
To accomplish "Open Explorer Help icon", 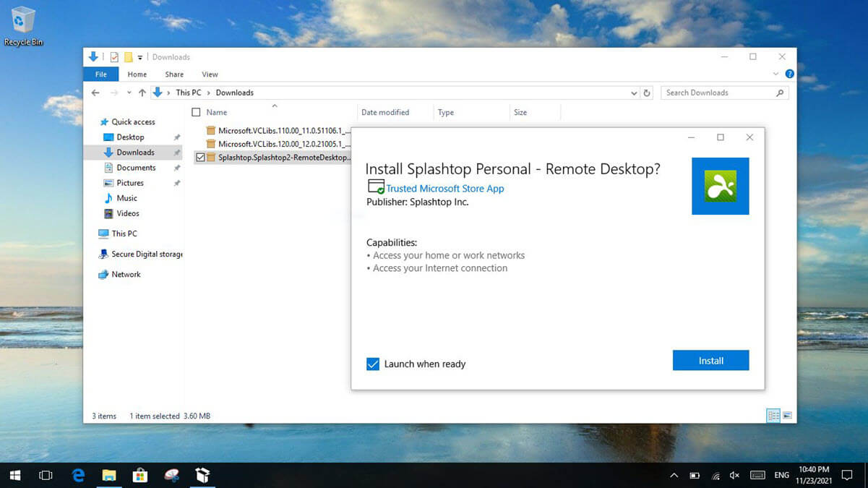I will tap(789, 74).
